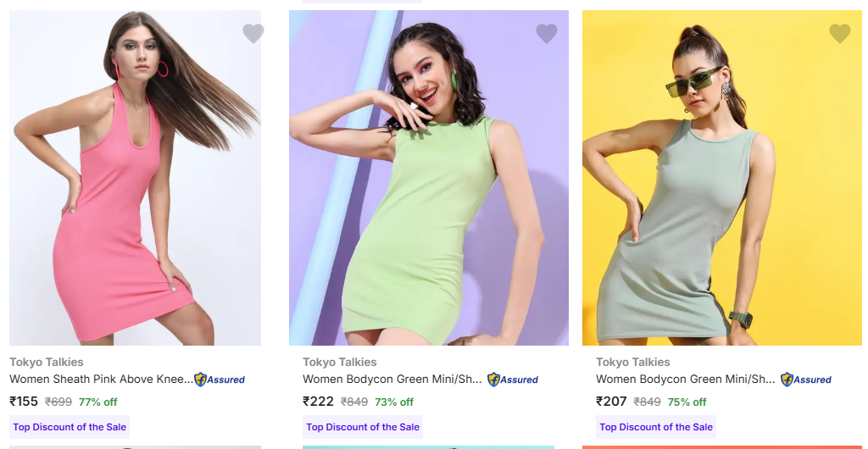This screenshot has width=868, height=449.
Task: Click 'Top Discount of the Sale' under ₹155
Action: click(70, 427)
